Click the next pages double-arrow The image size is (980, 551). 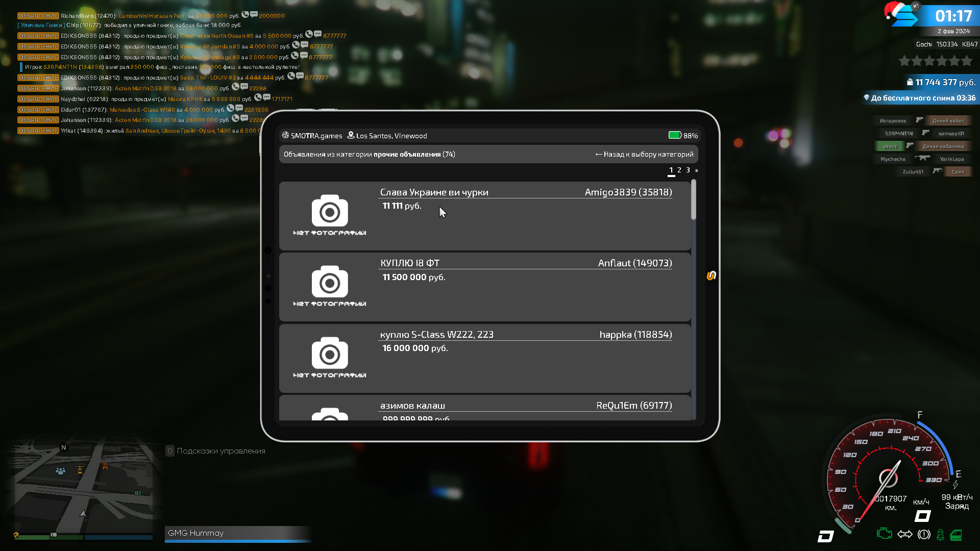696,170
